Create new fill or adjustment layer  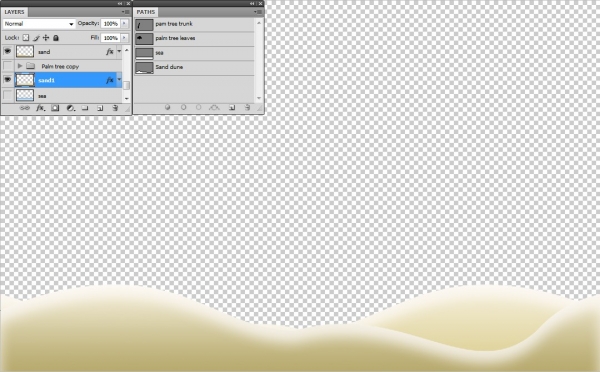(70, 108)
